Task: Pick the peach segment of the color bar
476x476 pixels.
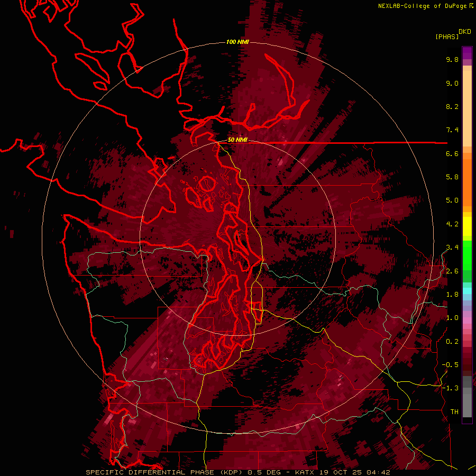Action: 467,108
